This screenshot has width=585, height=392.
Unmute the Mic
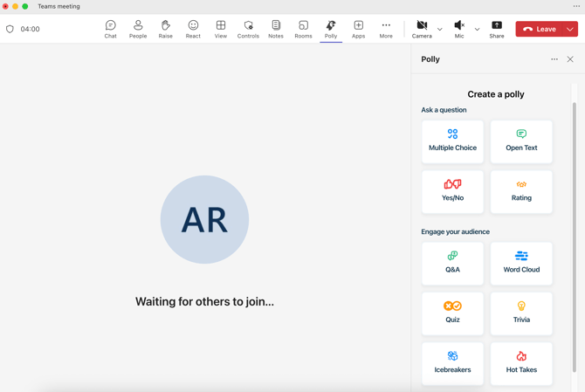click(459, 29)
